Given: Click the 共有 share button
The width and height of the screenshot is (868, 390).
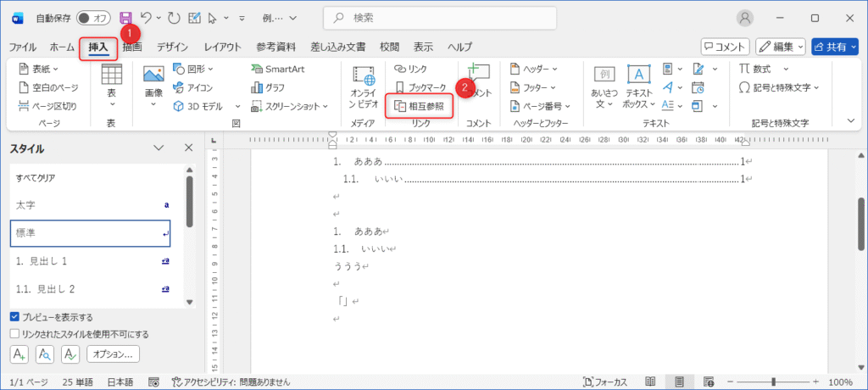Looking at the screenshot, I should (x=834, y=47).
